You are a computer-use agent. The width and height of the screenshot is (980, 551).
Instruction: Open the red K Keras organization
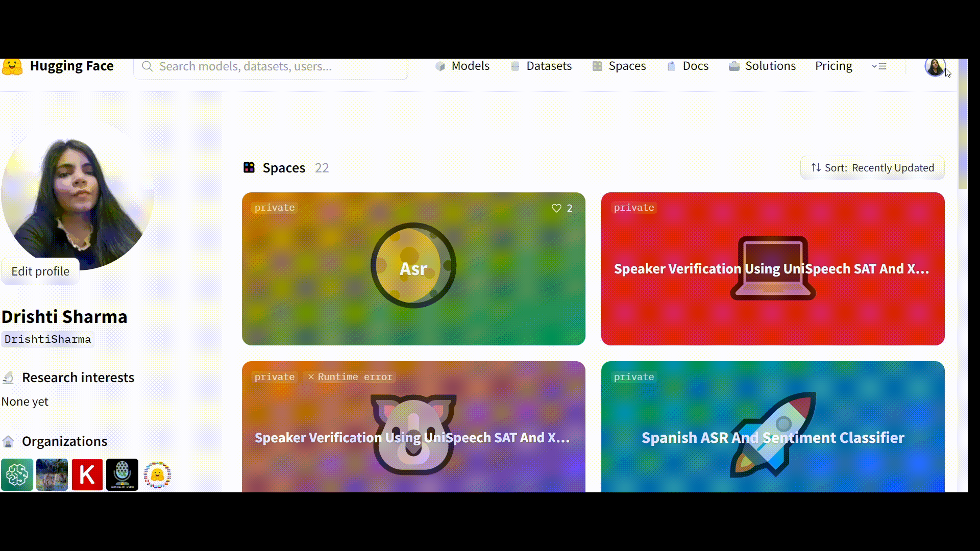87,475
